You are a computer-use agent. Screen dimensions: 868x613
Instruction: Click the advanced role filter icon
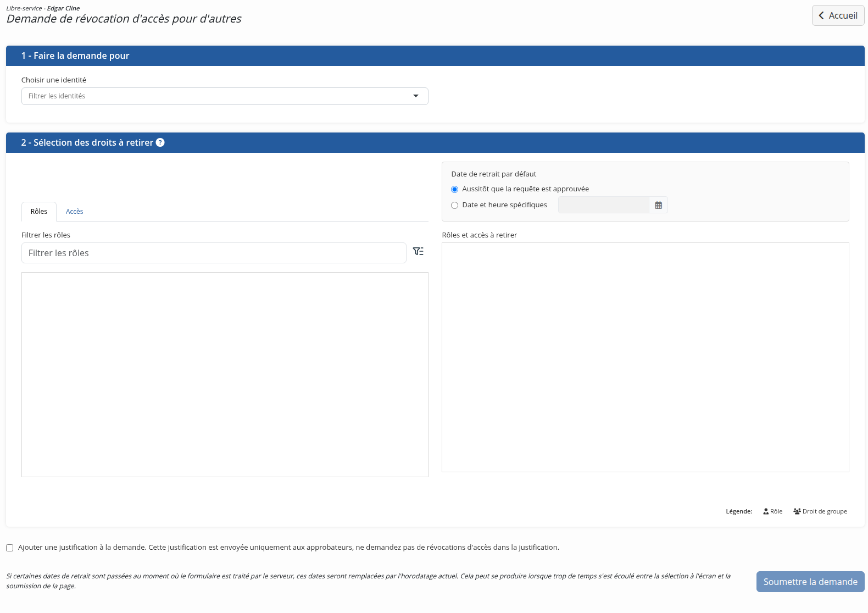[418, 251]
